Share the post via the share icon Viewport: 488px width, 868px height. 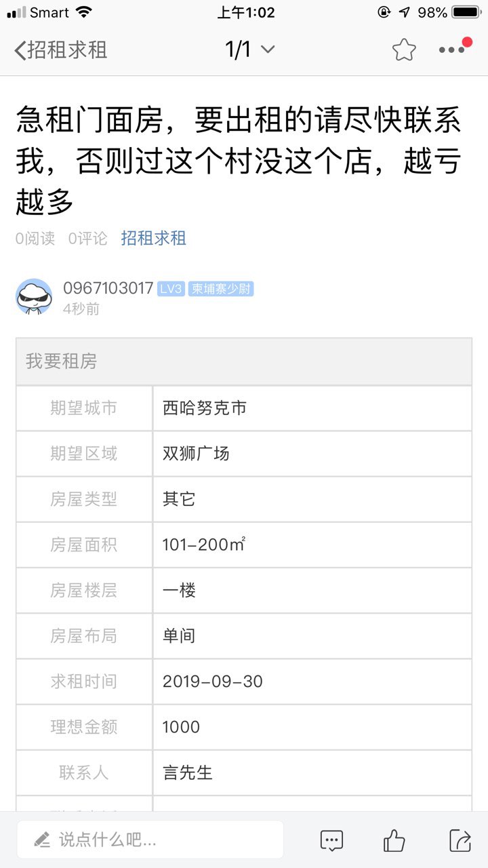(460, 841)
